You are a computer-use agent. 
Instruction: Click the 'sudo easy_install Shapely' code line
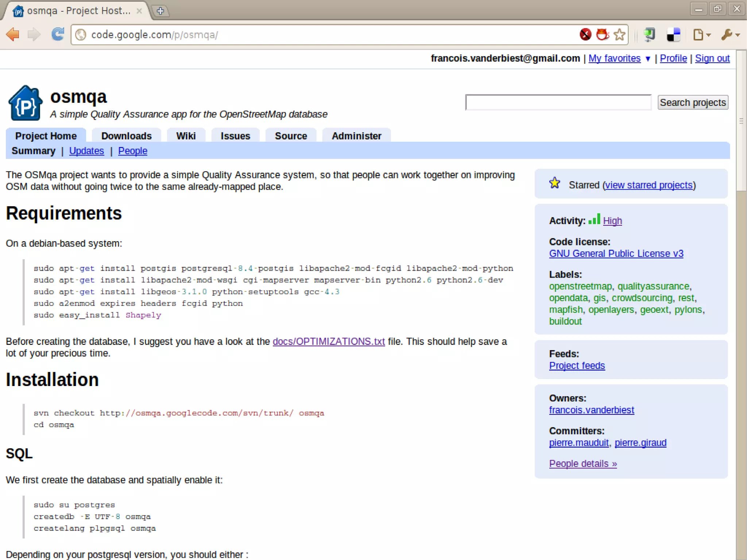[x=97, y=315]
